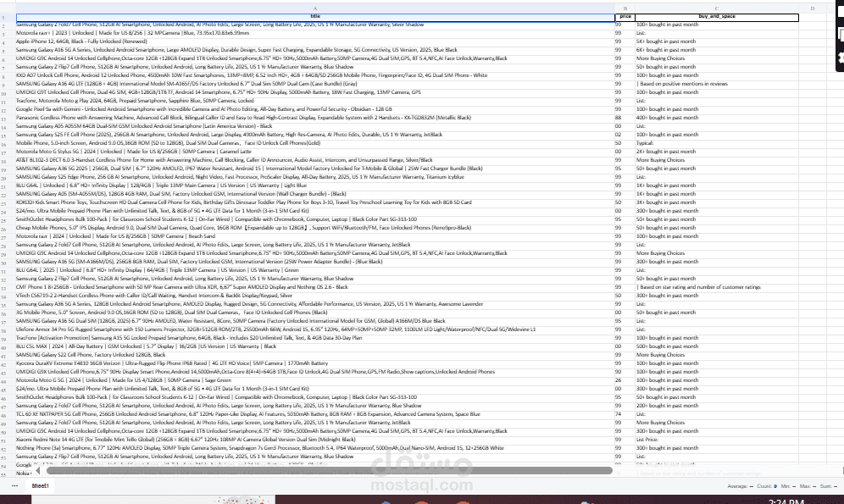The width and height of the screenshot is (844, 504).
Task: Select the TCL 60 XE NXTPAPER title cell
Action: click(x=315, y=414)
